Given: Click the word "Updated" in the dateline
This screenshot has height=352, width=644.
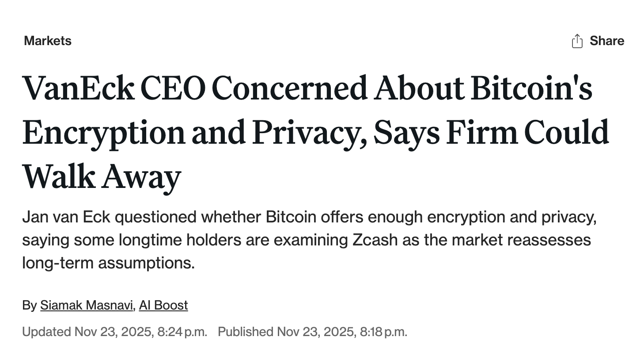Looking at the screenshot, I should [x=46, y=332].
